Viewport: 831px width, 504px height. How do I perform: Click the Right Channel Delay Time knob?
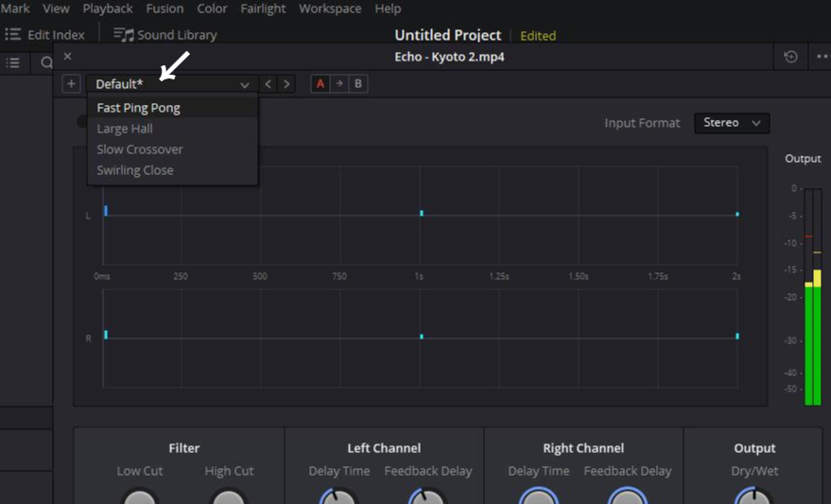point(538,497)
